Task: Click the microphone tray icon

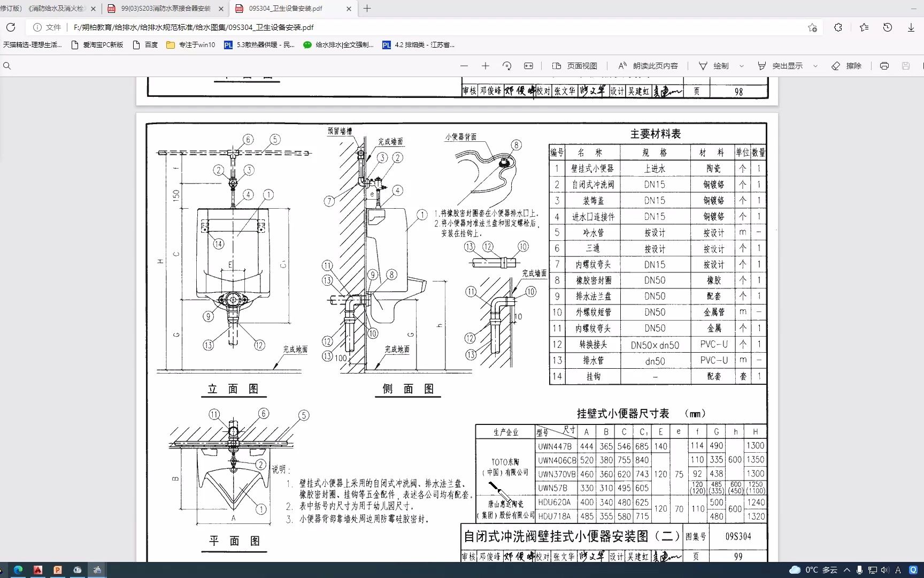Action: [x=859, y=570]
